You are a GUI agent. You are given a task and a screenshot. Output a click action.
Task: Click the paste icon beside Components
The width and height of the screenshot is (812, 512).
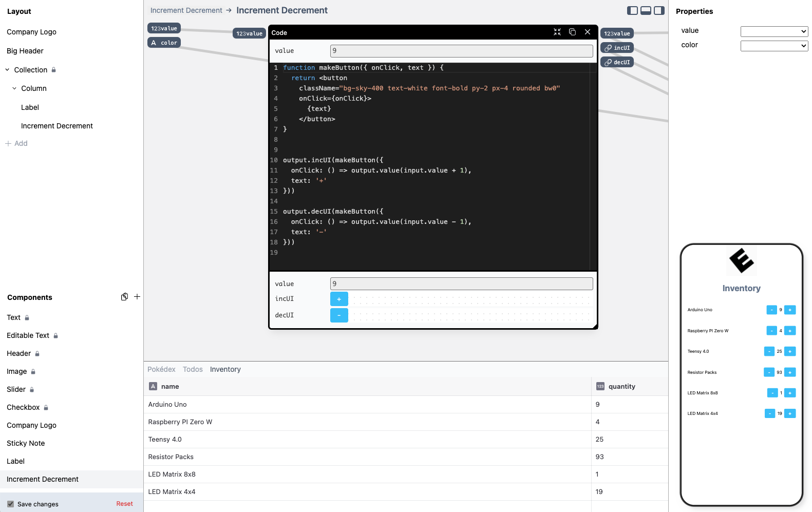pyautogui.click(x=124, y=297)
